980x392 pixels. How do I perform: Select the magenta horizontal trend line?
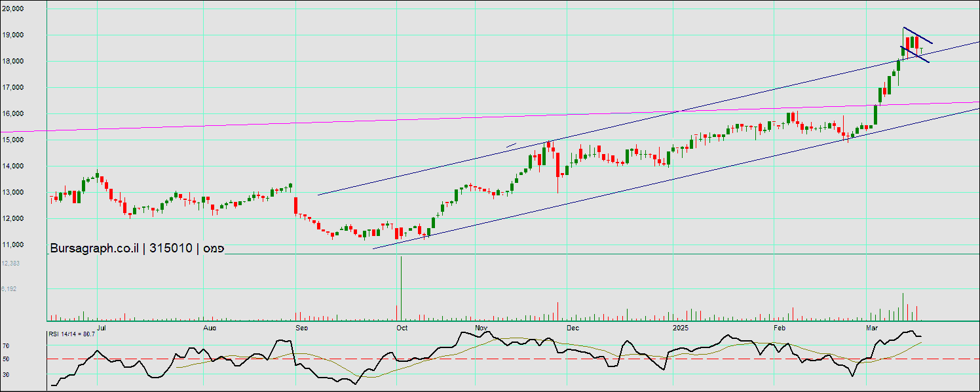click(459, 119)
